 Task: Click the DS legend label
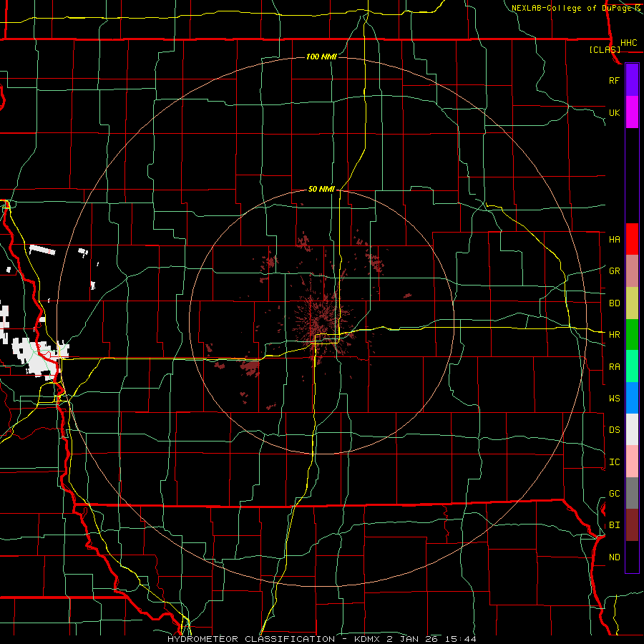coord(614,430)
